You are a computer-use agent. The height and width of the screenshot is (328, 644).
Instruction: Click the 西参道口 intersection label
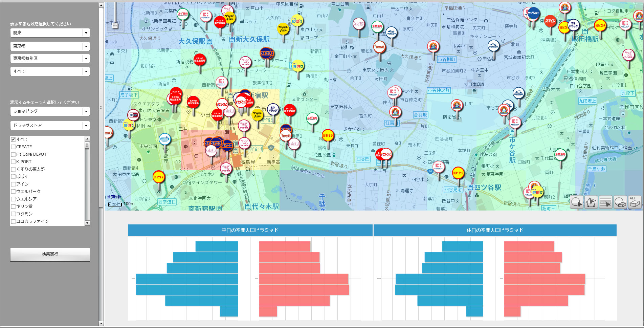[167, 202]
